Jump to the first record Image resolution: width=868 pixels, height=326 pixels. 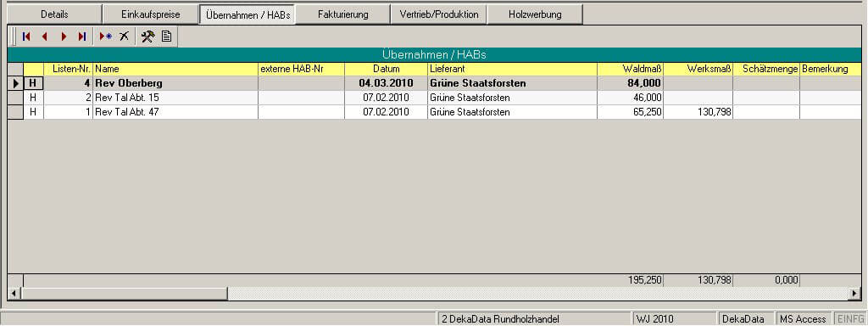coord(26,37)
